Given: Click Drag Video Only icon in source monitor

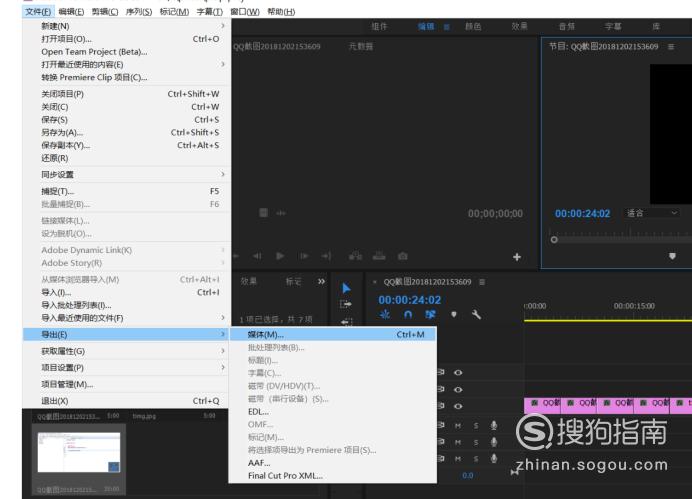Looking at the screenshot, I should [263, 213].
